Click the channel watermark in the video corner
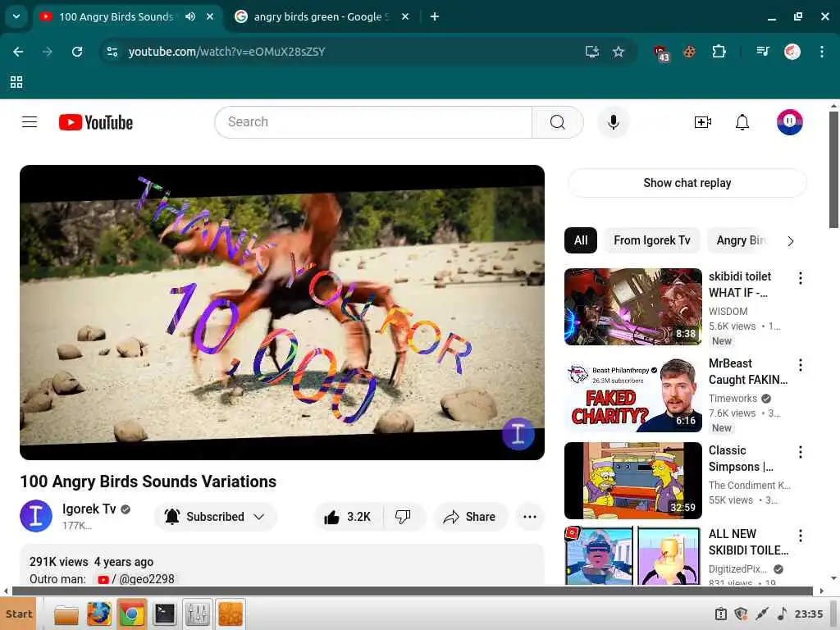840x630 pixels. pos(518,433)
